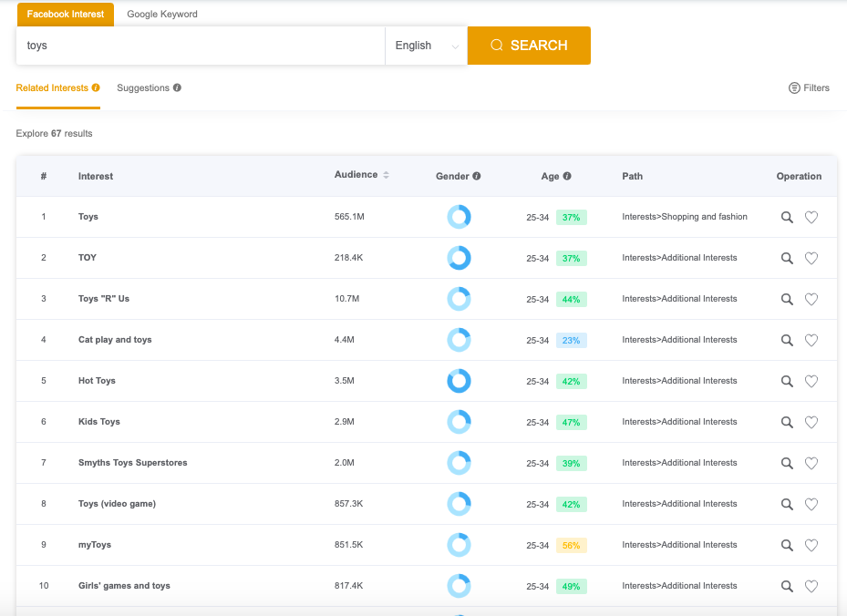Open search icon for Toys row
The width and height of the screenshot is (847, 616).
pyautogui.click(x=787, y=217)
